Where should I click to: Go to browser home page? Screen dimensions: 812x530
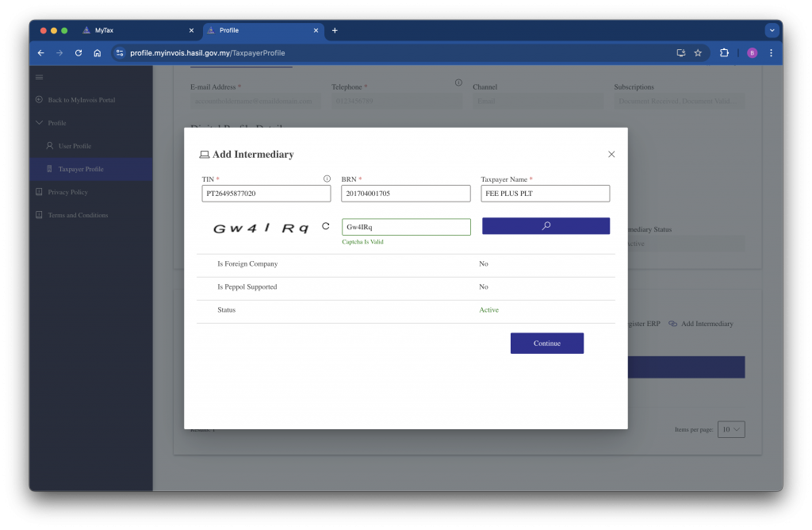tap(97, 53)
